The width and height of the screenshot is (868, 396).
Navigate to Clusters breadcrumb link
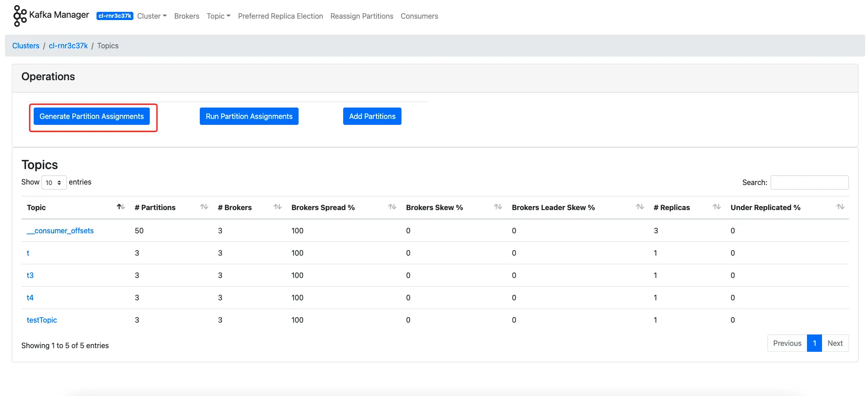[26, 46]
